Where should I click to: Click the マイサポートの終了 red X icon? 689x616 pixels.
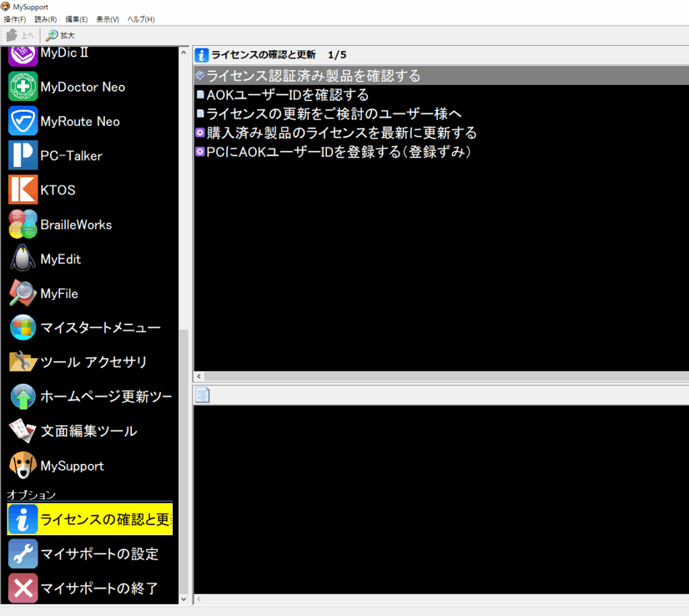pos(23,588)
